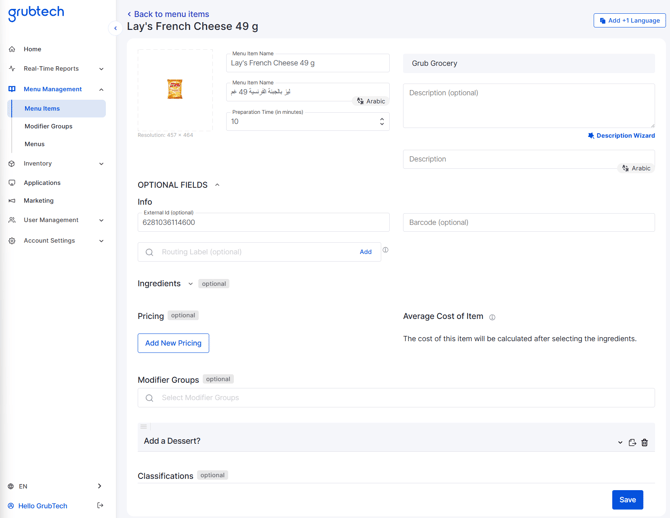
Task: Open Menus in sidebar
Action: [35, 144]
